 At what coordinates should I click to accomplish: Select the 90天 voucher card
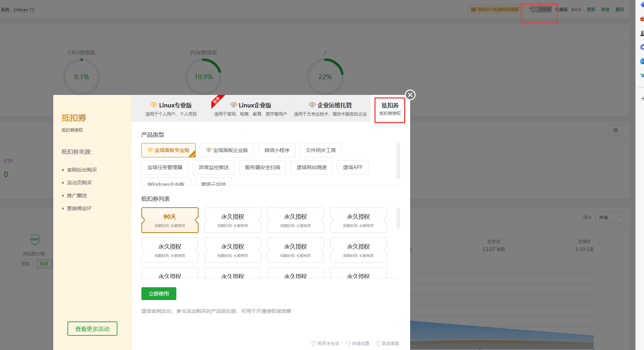coord(170,220)
